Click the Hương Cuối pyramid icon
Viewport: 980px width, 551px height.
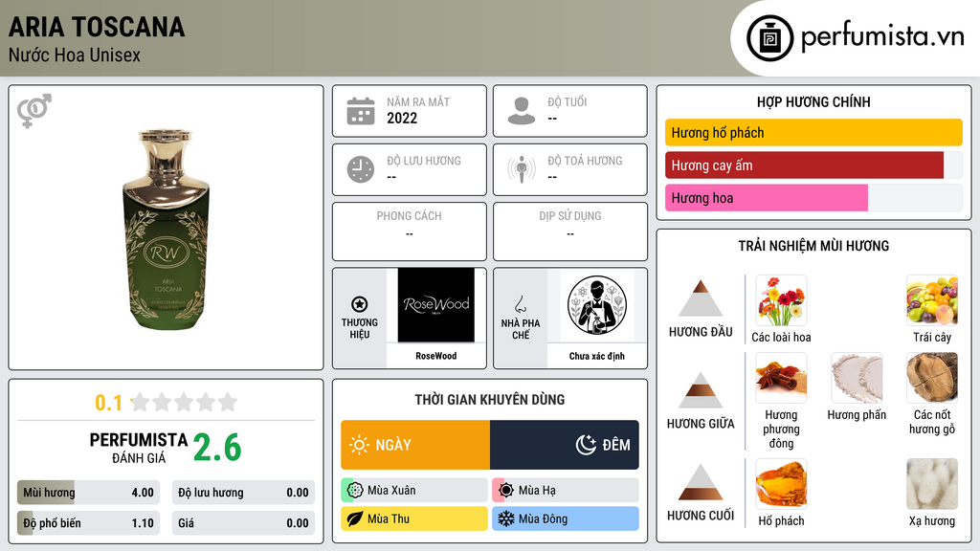701,482
